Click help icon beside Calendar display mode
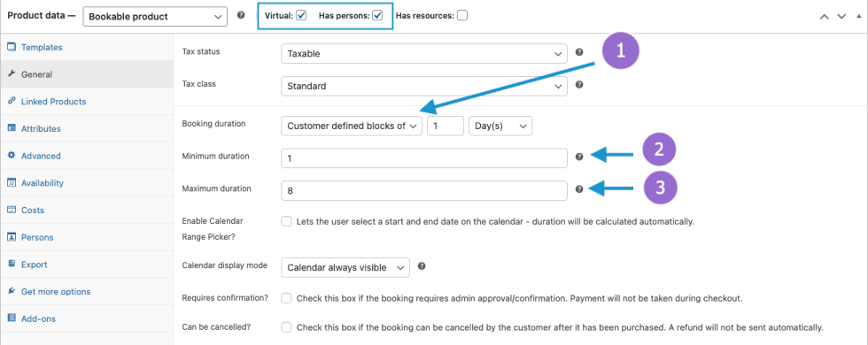 pyautogui.click(x=422, y=266)
